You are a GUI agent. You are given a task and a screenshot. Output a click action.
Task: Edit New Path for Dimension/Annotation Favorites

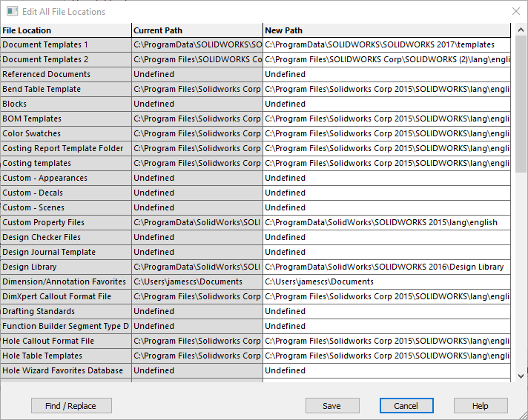click(386, 281)
